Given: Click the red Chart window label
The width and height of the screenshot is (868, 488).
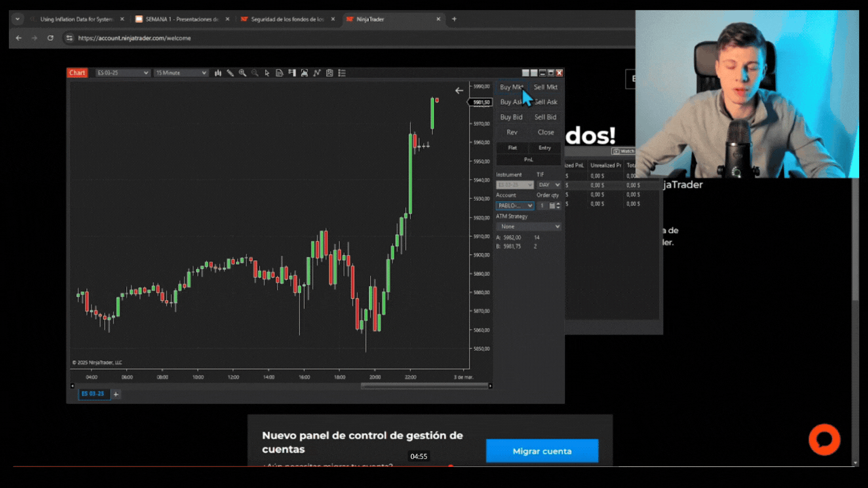Looking at the screenshot, I should coord(77,73).
